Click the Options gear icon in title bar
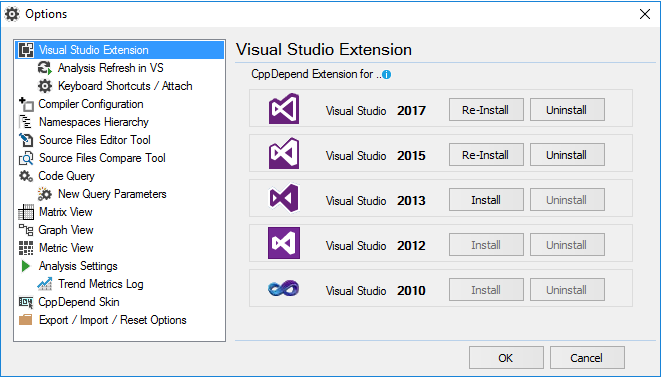Viewport: 662px width, 377px height. [x=12, y=14]
